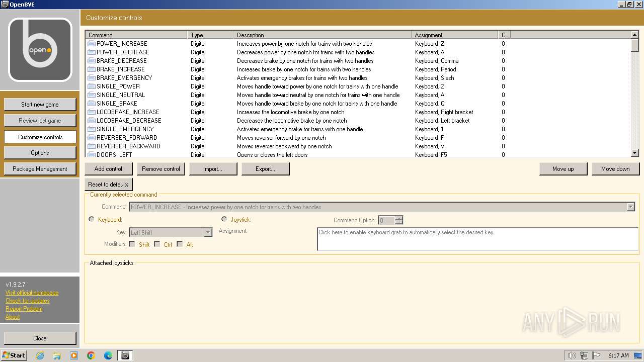Toggle the Alt modifier checkbox
The height and width of the screenshot is (362, 644).
point(180,244)
